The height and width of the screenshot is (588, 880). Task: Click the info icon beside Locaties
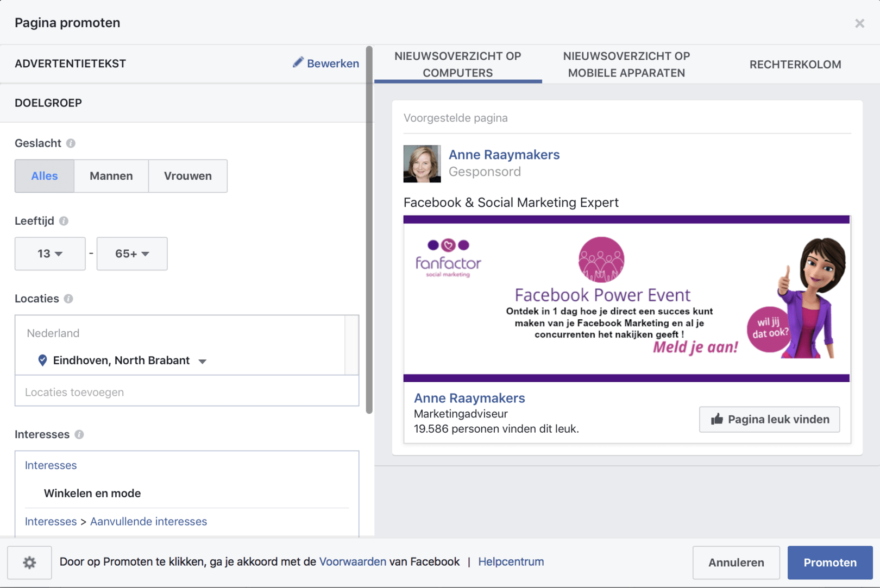pos(68,299)
